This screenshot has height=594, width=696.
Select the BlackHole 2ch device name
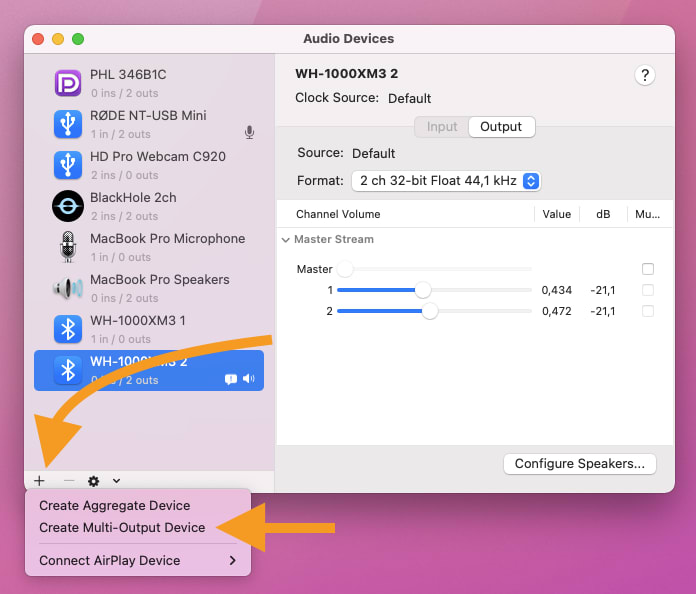[x=133, y=198]
